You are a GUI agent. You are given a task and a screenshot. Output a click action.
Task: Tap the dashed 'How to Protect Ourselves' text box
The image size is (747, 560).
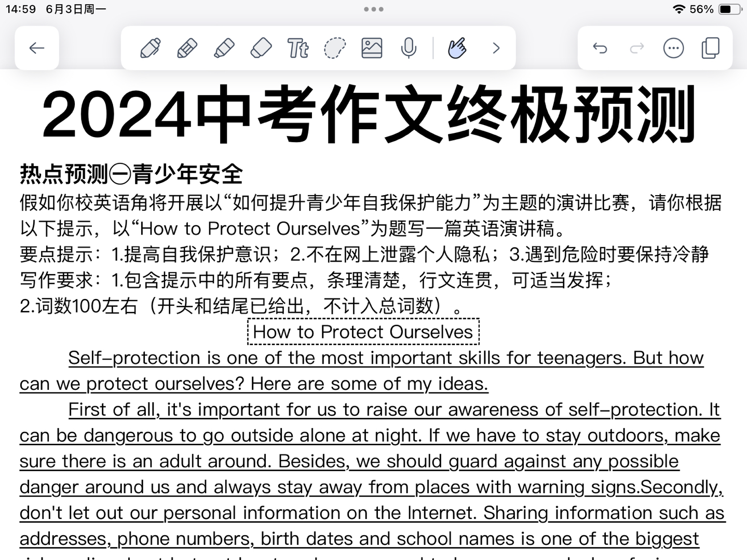pos(363,332)
